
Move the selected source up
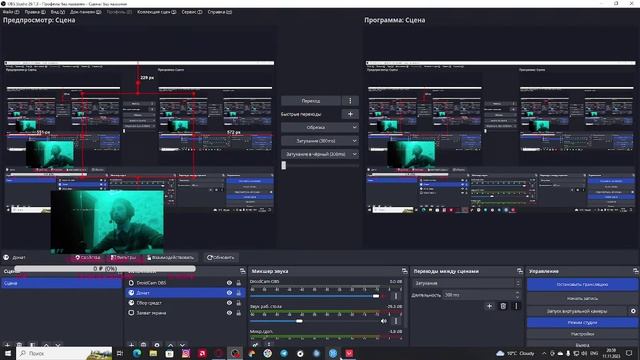click(x=170, y=345)
